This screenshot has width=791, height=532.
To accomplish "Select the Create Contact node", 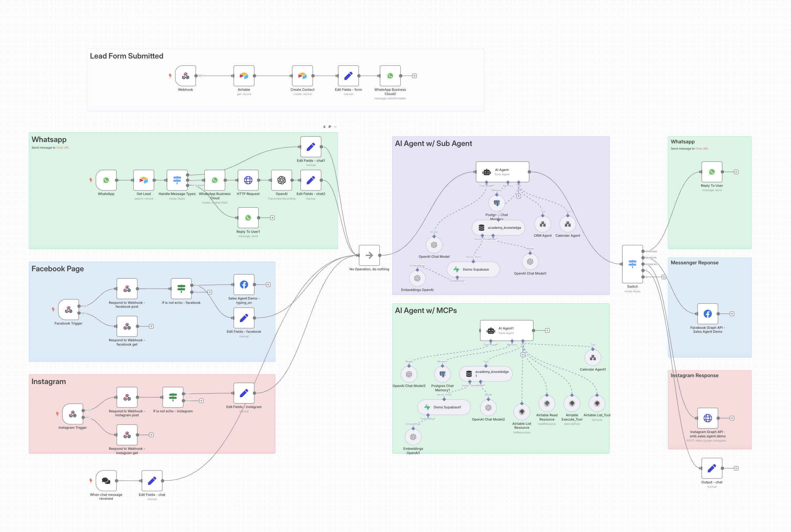I will pyautogui.click(x=302, y=76).
